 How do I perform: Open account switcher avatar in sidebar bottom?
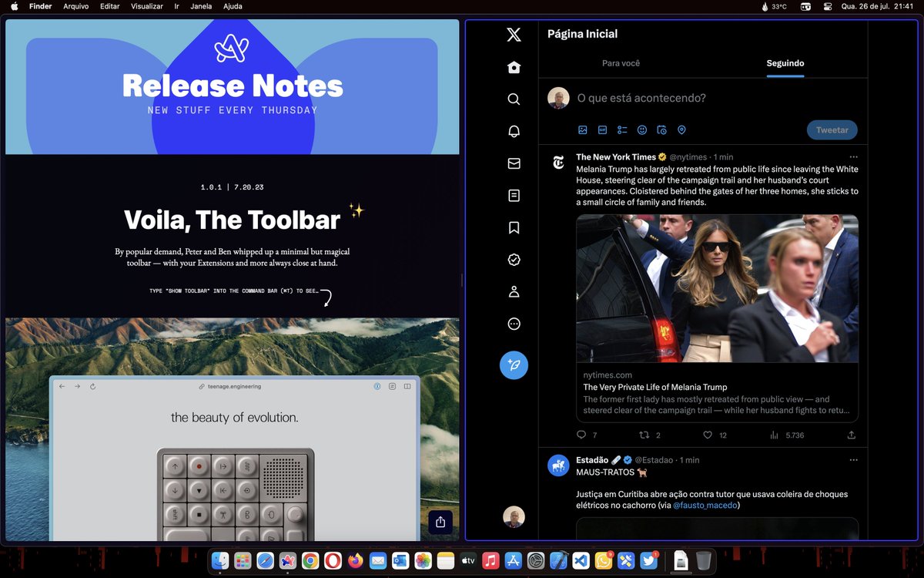(514, 517)
